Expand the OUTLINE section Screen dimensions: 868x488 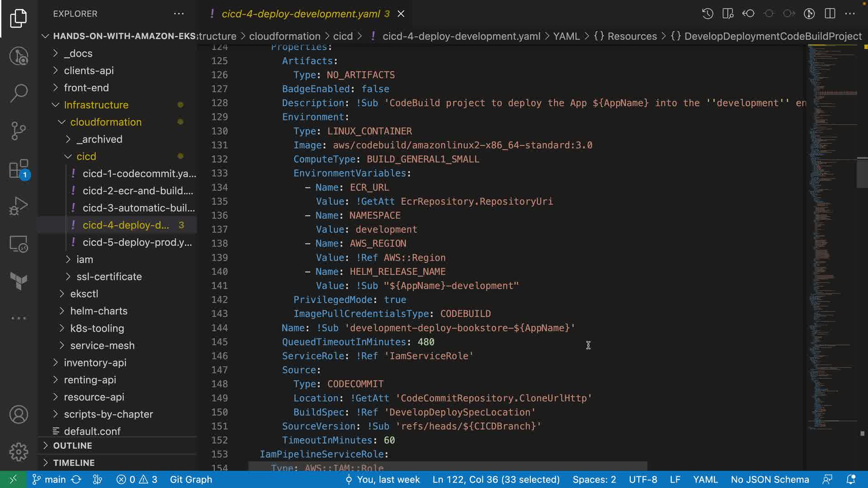click(x=72, y=446)
